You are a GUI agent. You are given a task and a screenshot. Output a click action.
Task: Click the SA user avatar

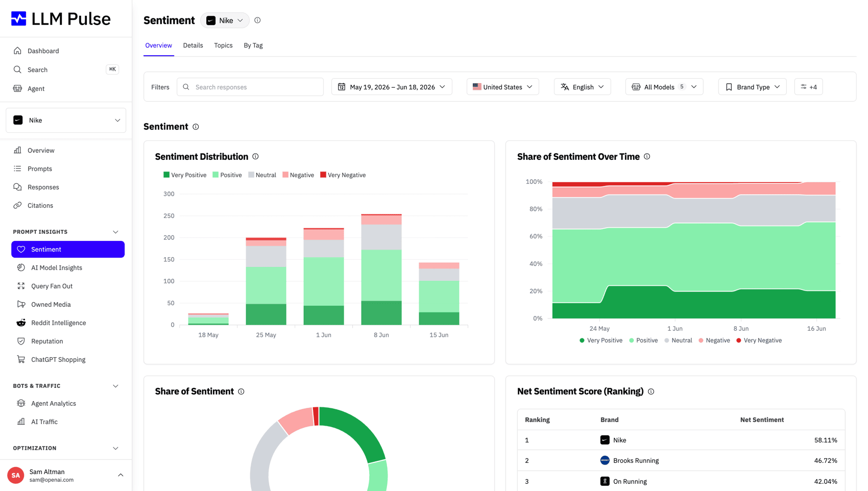tap(16, 475)
